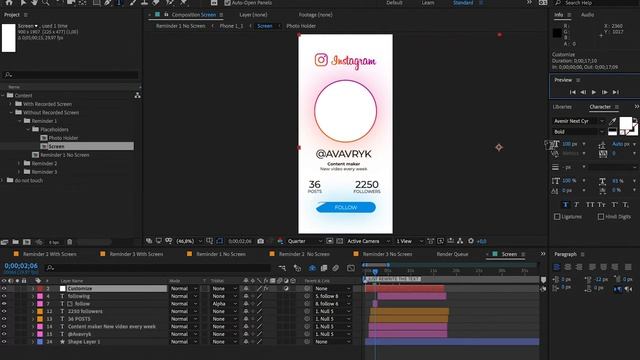Enable the Ligatures checkbox
Screen dimensions: 640x360
pos(557,217)
